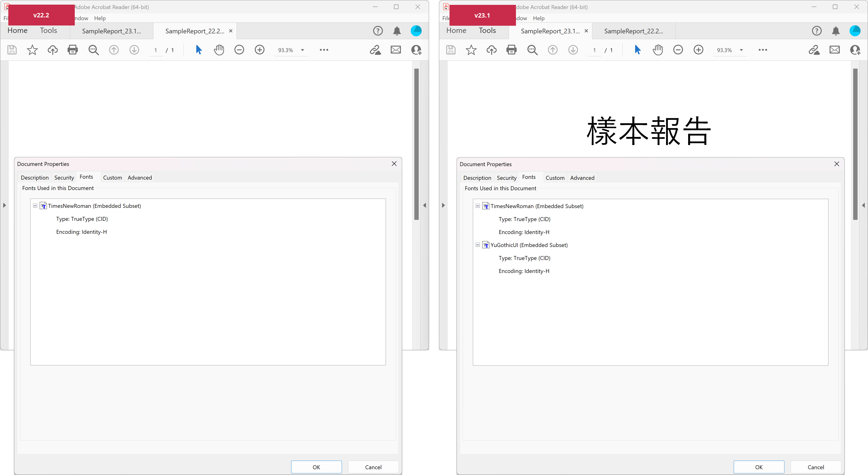Print the document from right window toolbar
Viewport: 868px width, 475px height.
pyautogui.click(x=512, y=50)
